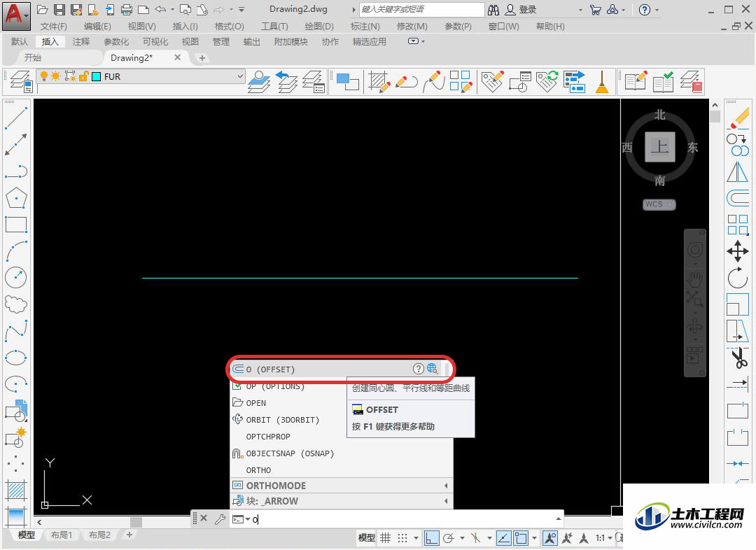756x550 pixels.
Task: Toggle FUR layer on/off lightbulb
Action: 44,76
